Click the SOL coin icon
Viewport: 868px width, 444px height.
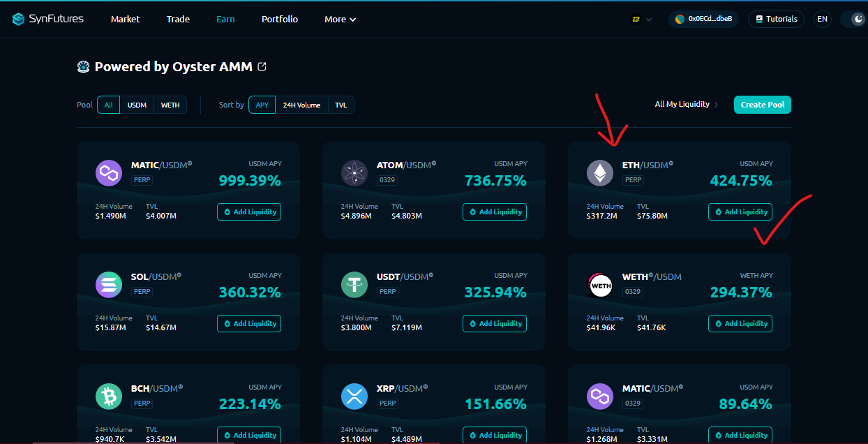click(109, 285)
